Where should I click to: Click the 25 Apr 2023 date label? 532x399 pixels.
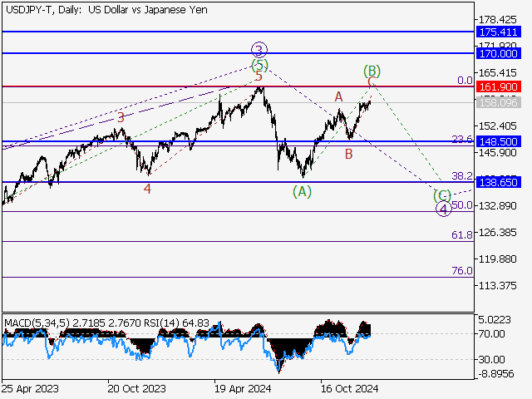tap(29, 388)
